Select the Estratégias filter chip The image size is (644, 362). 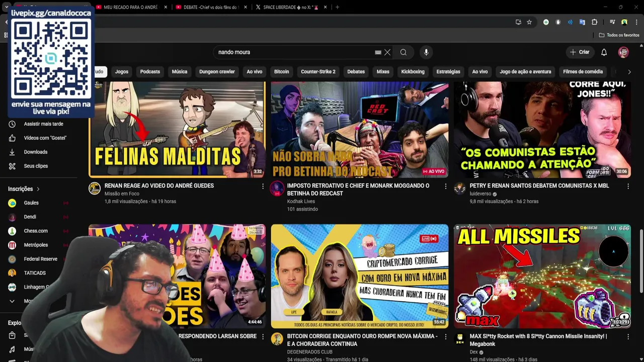pyautogui.click(x=448, y=72)
